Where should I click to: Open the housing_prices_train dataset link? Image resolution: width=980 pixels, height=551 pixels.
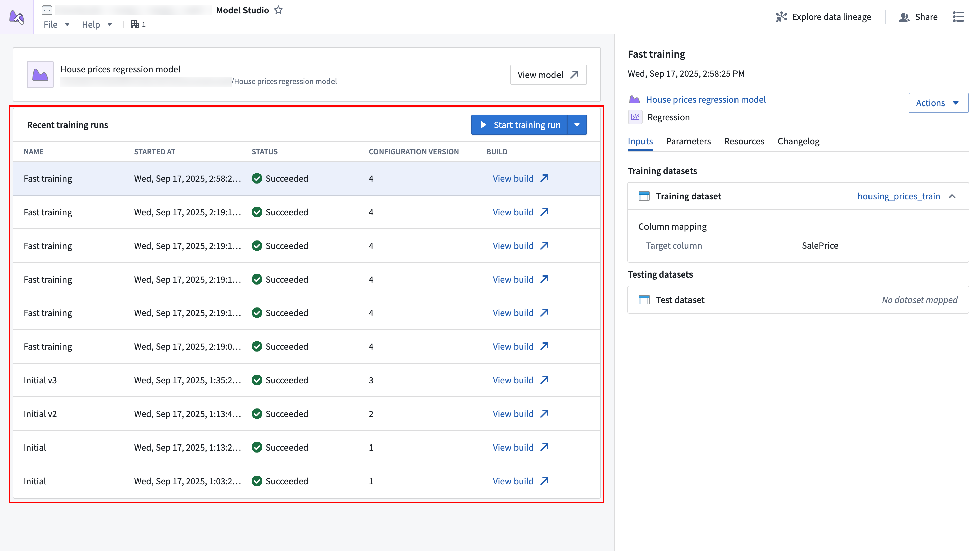tap(898, 196)
